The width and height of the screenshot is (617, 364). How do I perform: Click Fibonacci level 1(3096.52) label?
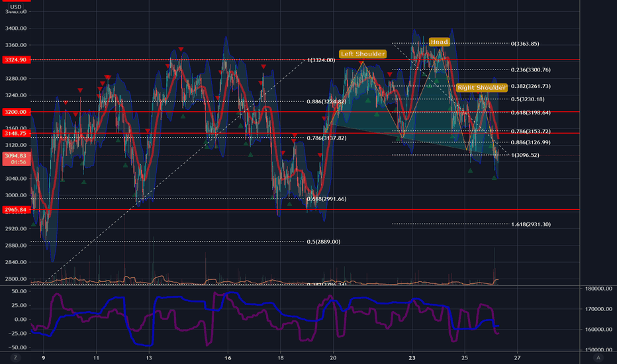coord(526,155)
